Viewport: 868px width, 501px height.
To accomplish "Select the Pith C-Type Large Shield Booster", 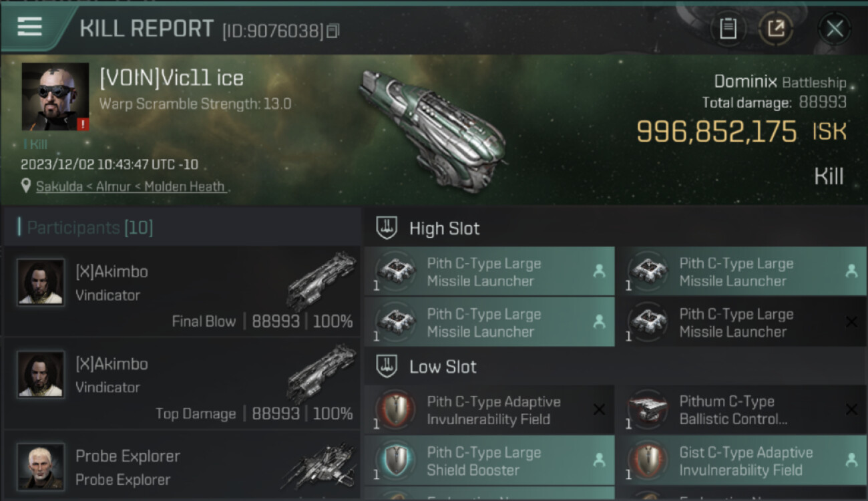I will coord(489,461).
